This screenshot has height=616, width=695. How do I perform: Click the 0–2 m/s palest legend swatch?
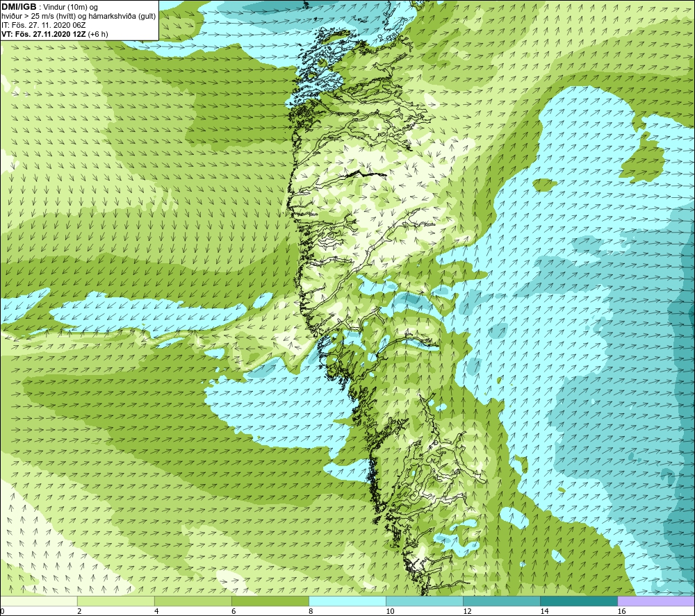click(38, 601)
